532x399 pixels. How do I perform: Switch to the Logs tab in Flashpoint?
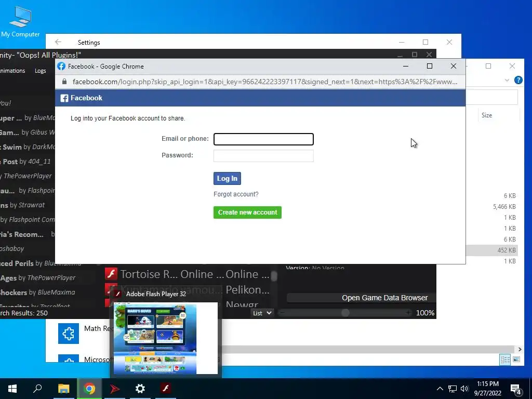pos(41,71)
